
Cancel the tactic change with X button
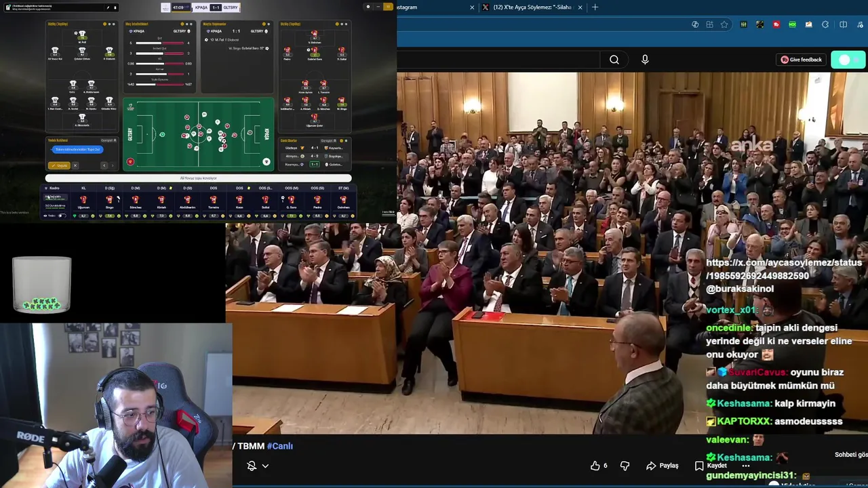click(75, 165)
